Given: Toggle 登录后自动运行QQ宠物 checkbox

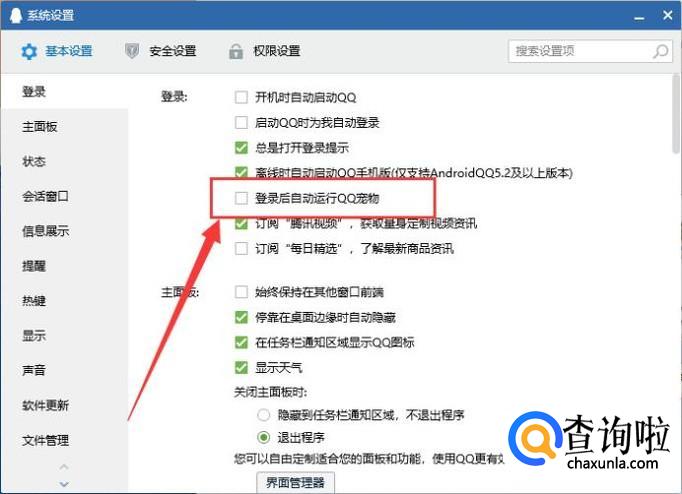Looking at the screenshot, I should (x=241, y=198).
